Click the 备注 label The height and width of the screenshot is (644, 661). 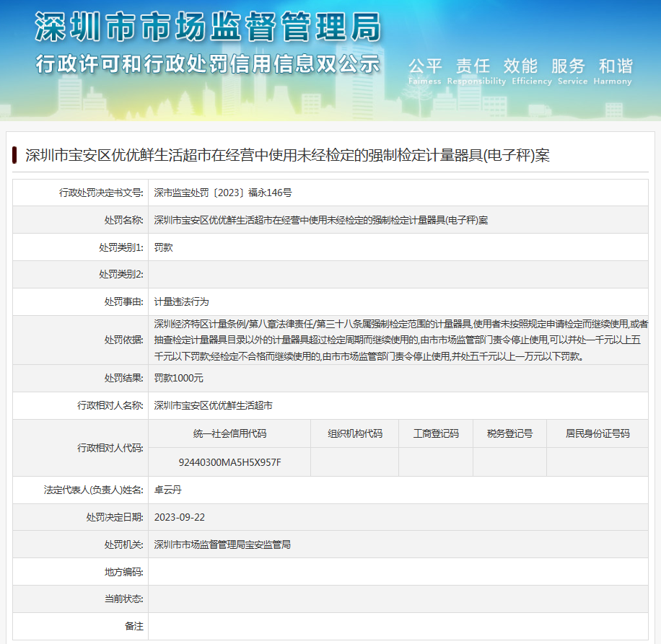(134, 626)
